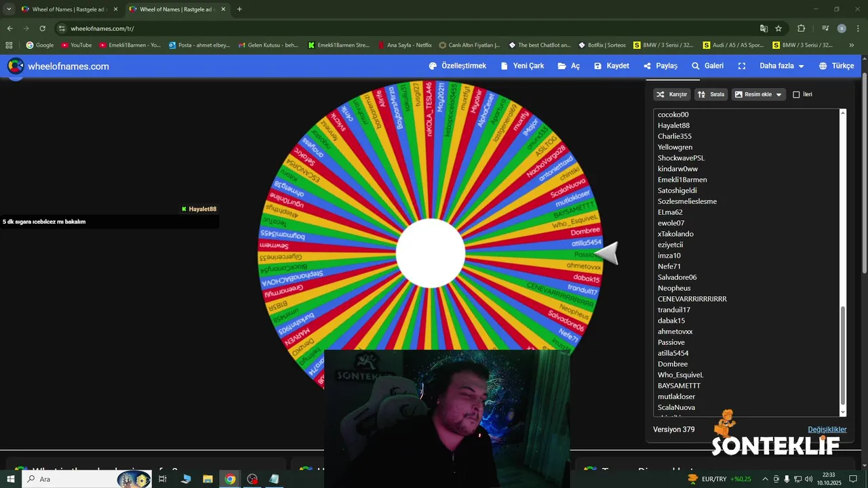Viewport: 868px width, 488px height.
Task: Open the Özelleştirmek customization option
Action: [458, 66]
